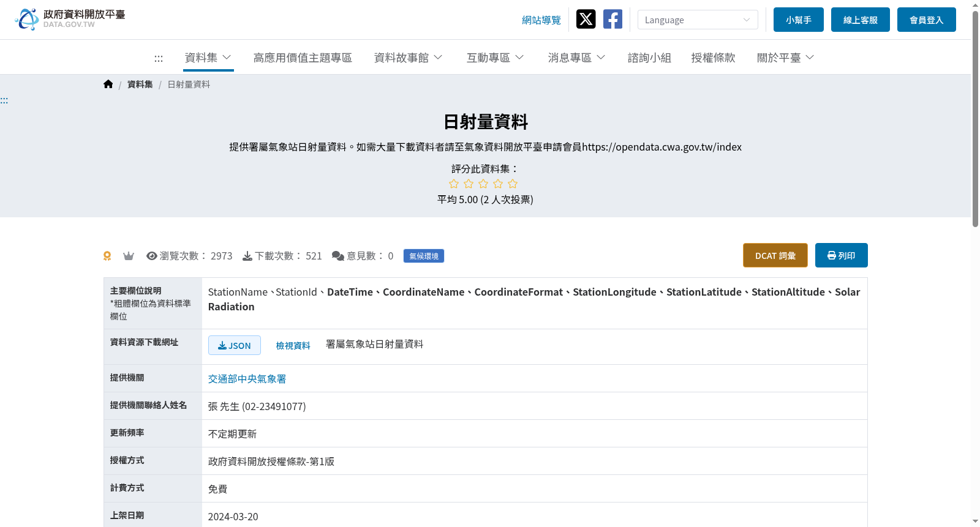Click the 免費 fee value
The image size is (980, 527).
tap(217, 489)
